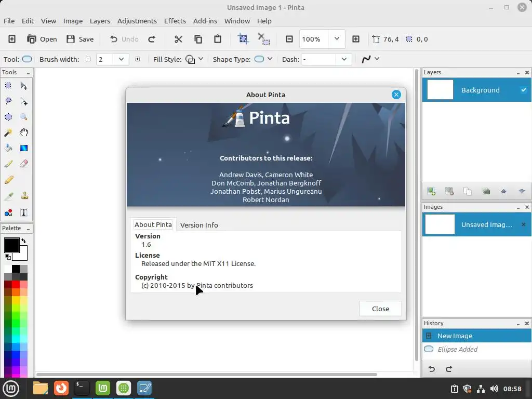
Task: Select the Zoom magnifier tool
Action: pos(24,117)
